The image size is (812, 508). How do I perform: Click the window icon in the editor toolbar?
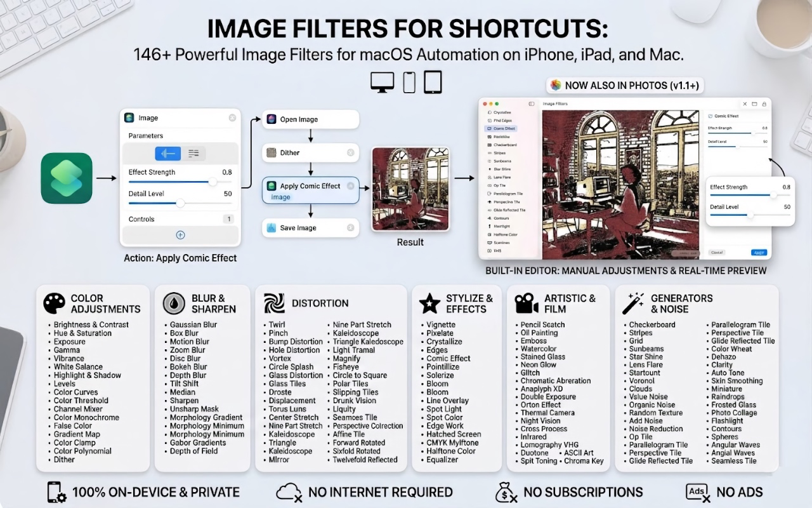click(754, 104)
